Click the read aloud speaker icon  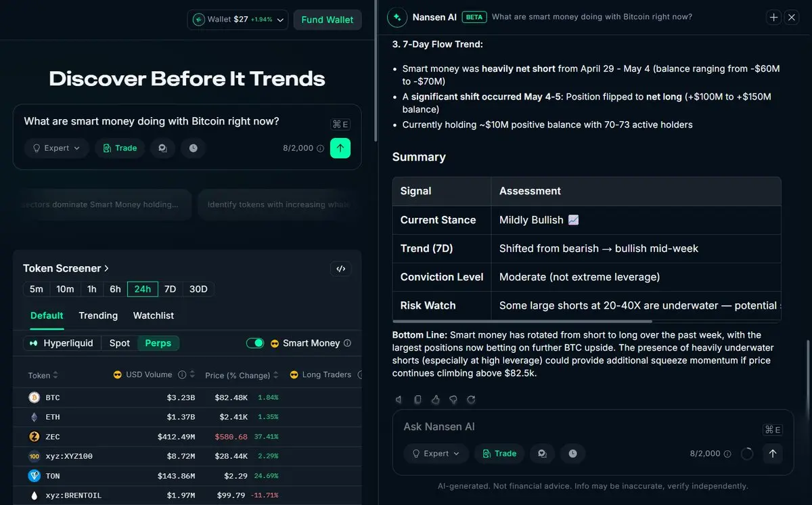tap(399, 400)
